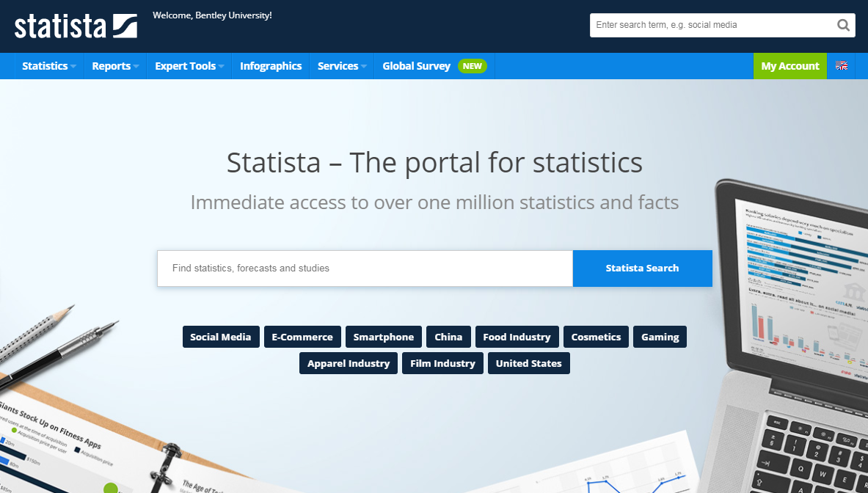Image resolution: width=868 pixels, height=493 pixels.
Task: Open the E-Commerce topic page
Action: point(302,337)
